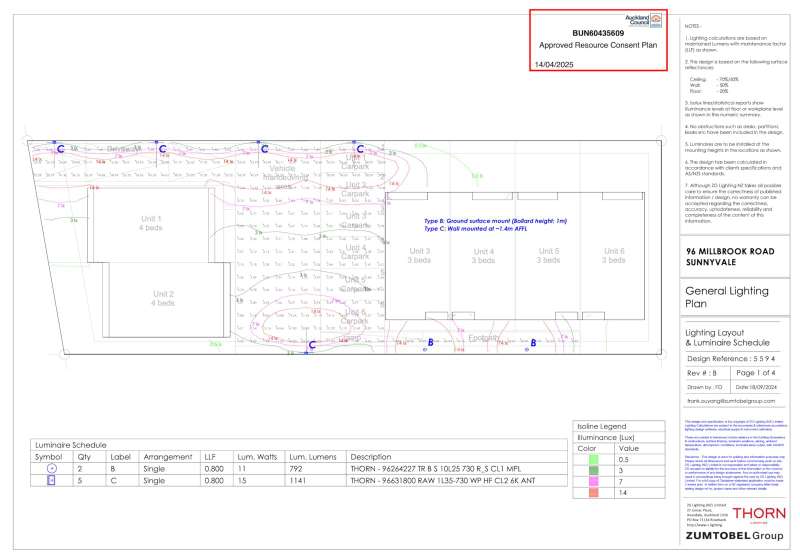This screenshot has width=800, height=557.
Task: Select the left B bollard marker near Footpath
Action: (430, 342)
